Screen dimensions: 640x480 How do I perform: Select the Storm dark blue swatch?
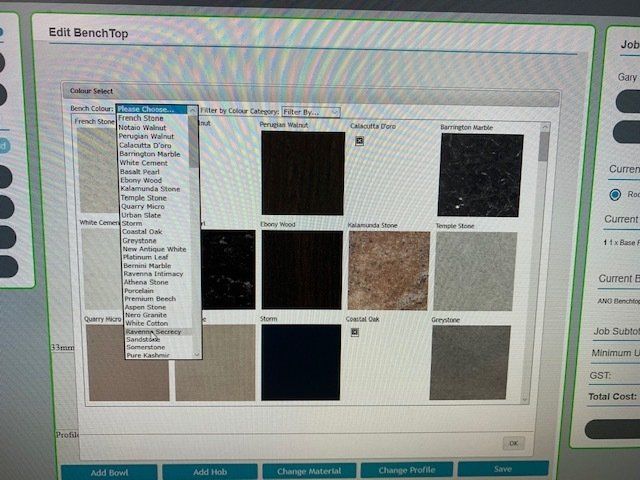click(x=301, y=362)
